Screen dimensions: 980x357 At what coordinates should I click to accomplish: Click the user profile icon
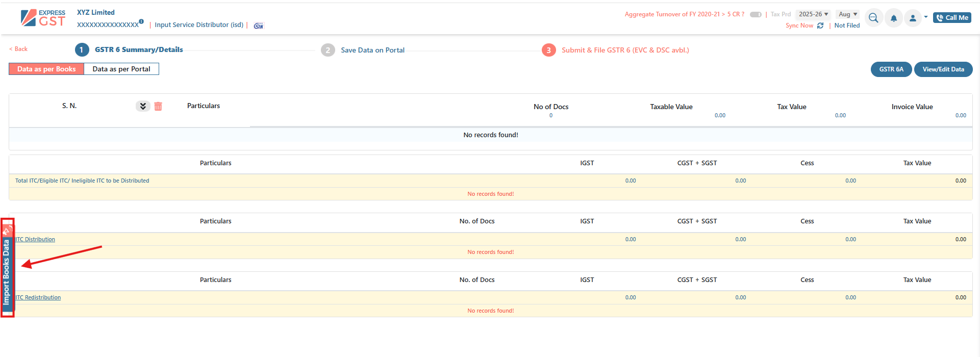913,18
